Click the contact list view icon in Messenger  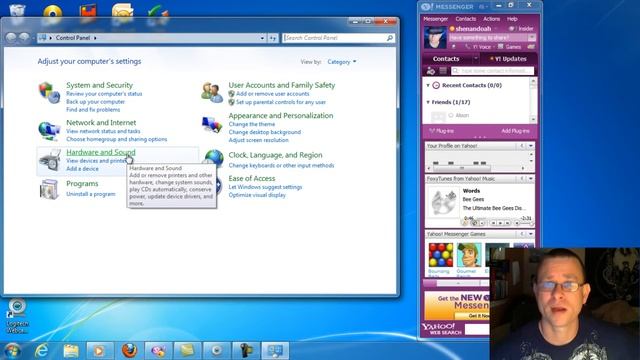click(x=443, y=71)
